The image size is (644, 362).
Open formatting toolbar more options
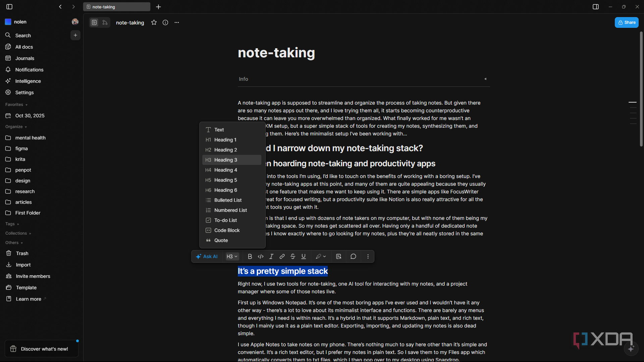(368, 256)
